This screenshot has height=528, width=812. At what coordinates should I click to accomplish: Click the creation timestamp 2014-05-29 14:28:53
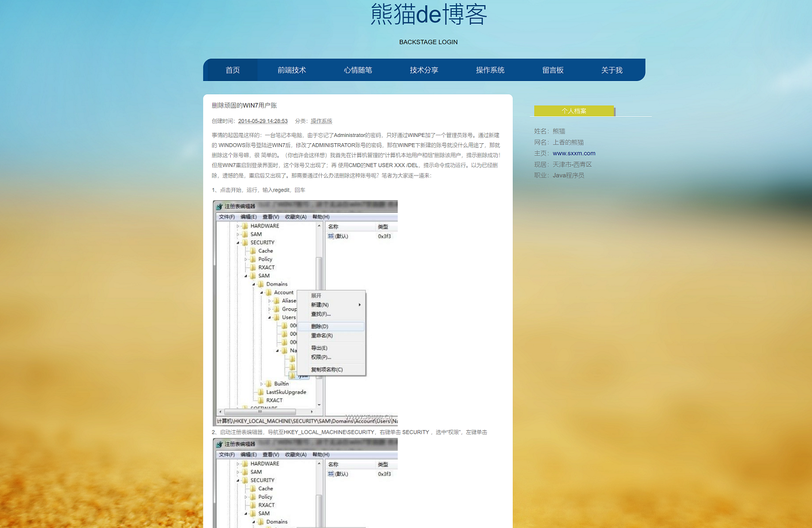point(263,121)
